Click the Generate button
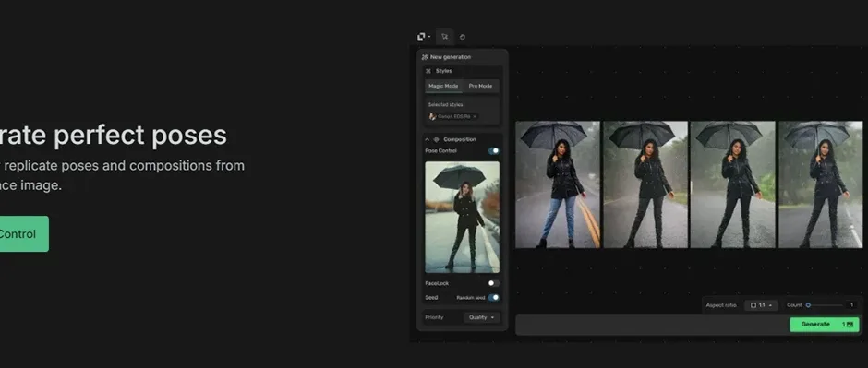This screenshot has height=368, width=868. [x=825, y=325]
